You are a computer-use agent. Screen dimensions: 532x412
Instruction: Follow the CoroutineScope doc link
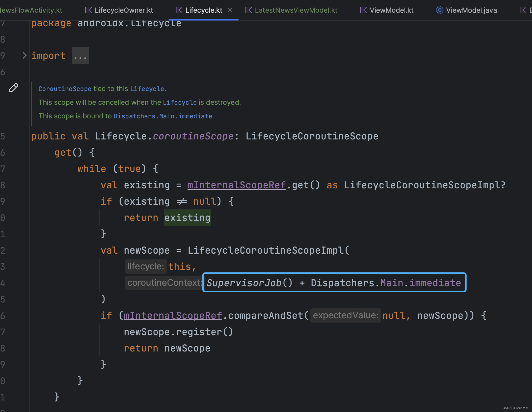click(x=65, y=89)
